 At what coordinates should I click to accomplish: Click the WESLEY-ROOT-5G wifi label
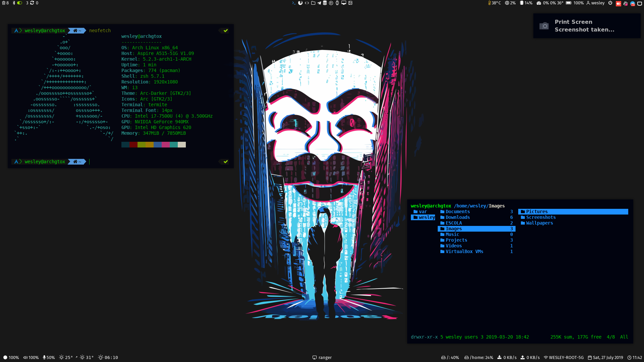coord(566,357)
